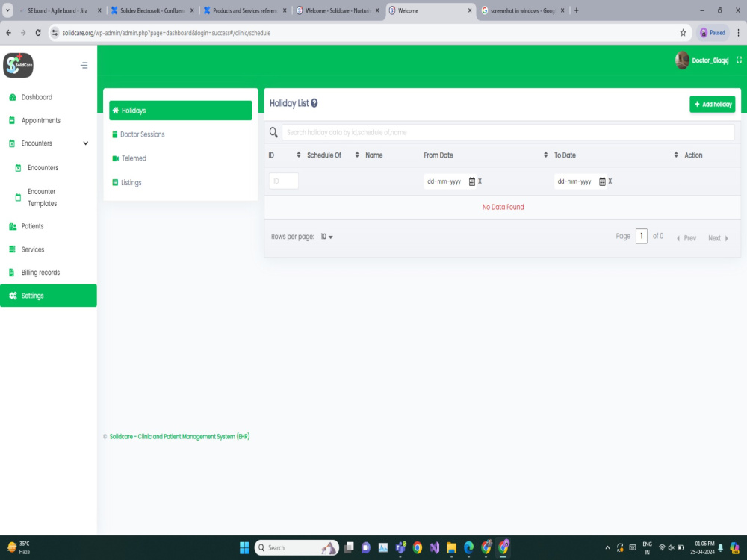Clear the To Date filter X
This screenshot has width=747, height=560.
[x=610, y=181]
